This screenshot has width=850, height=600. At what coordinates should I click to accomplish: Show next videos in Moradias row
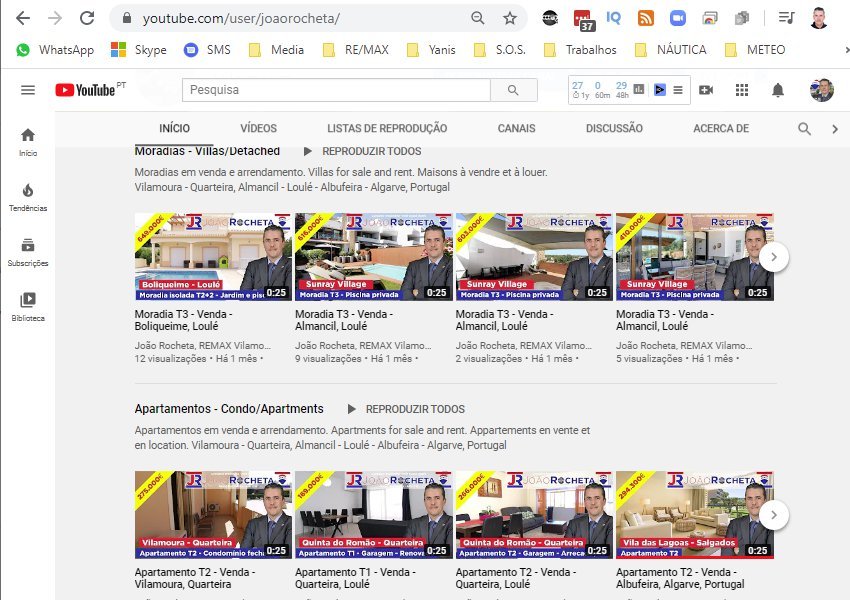pos(774,257)
